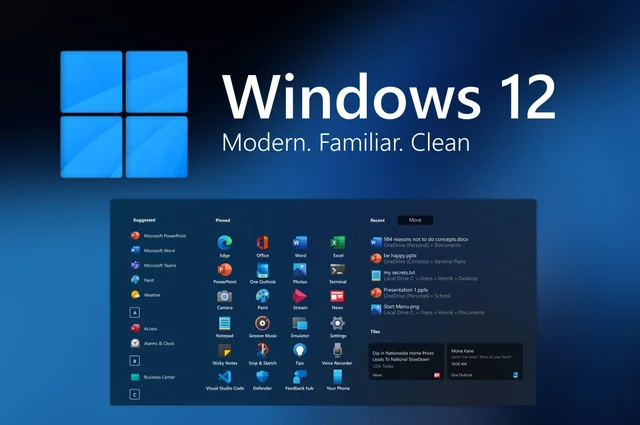Open recent file Start Menu.png
640x425 pixels.
click(x=427, y=309)
